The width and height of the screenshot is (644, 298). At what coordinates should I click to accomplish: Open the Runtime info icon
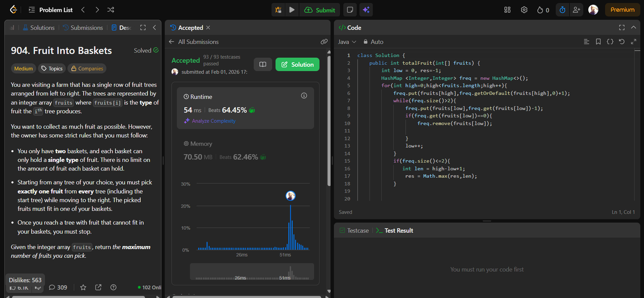coord(304,96)
